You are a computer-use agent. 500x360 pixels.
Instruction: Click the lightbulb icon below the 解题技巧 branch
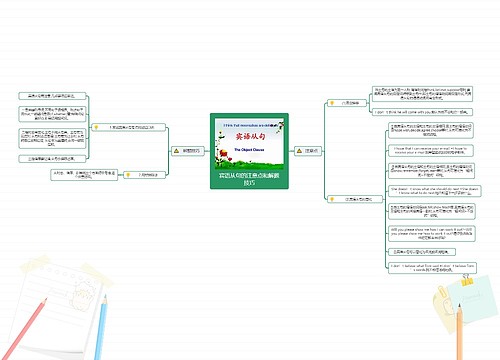click(128, 175)
